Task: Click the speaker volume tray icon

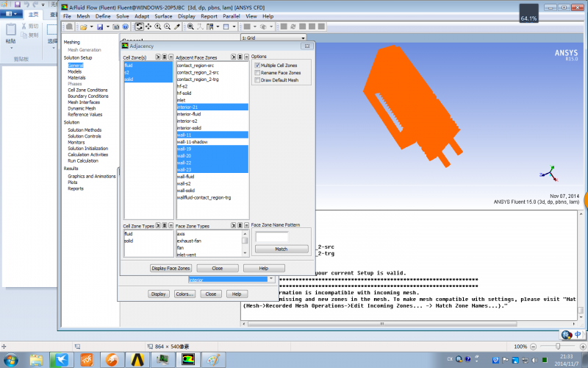Action: [534, 360]
